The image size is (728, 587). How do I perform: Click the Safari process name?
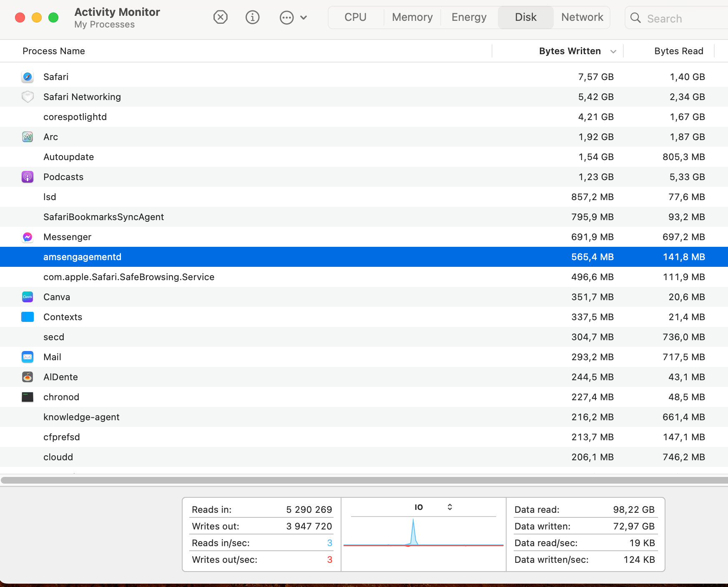(56, 77)
